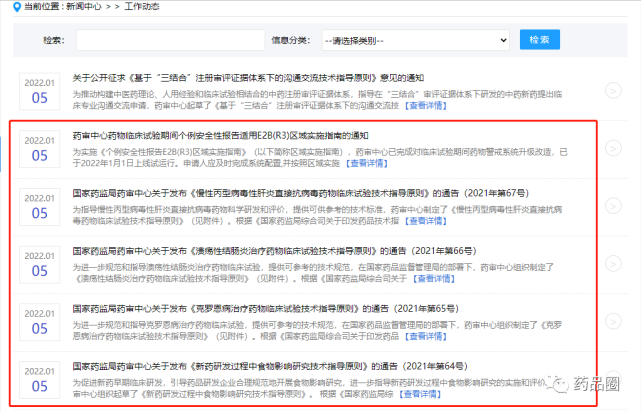Click 查看详情 for 2021年第66号 announcement
Viewport: 641px width, 412px height.
[x=434, y=278]
